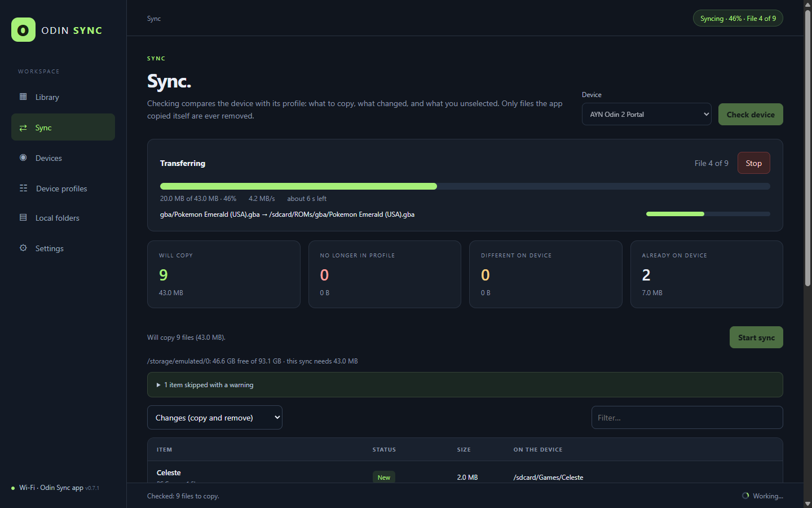Open the Library page
812x508 pixels.
coord(63,97)
